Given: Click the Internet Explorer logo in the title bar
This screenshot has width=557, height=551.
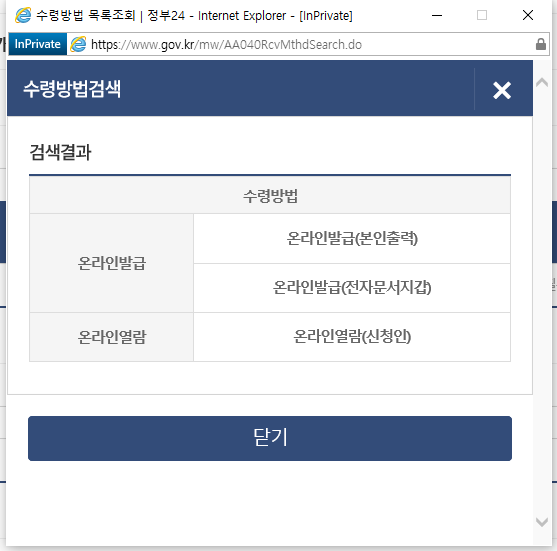Looking at the screenshot, I should (23, 15).
